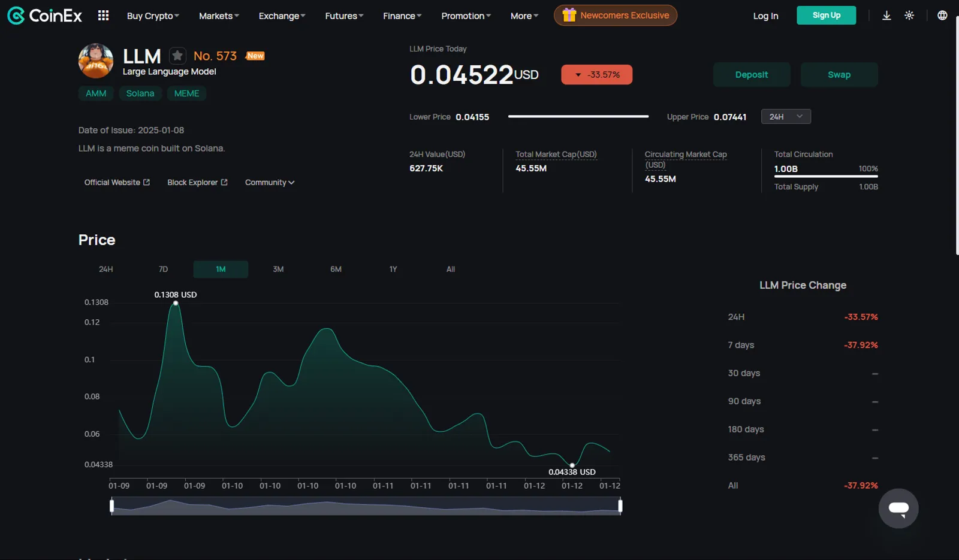Click the Solana tag
The width and height of the screenshot is (959, 560).
pos(140,93)
